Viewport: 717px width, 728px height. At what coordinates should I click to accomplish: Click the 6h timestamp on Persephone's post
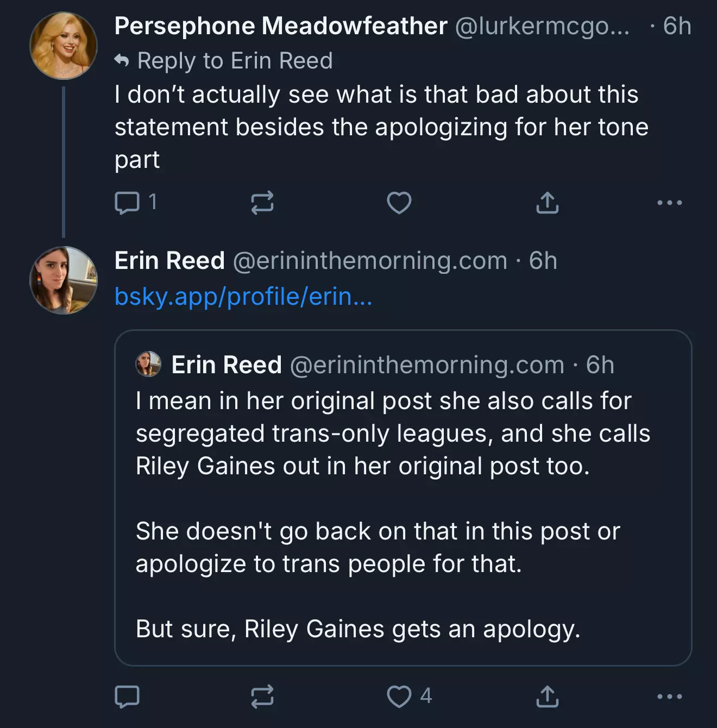[x=677, y=26]
